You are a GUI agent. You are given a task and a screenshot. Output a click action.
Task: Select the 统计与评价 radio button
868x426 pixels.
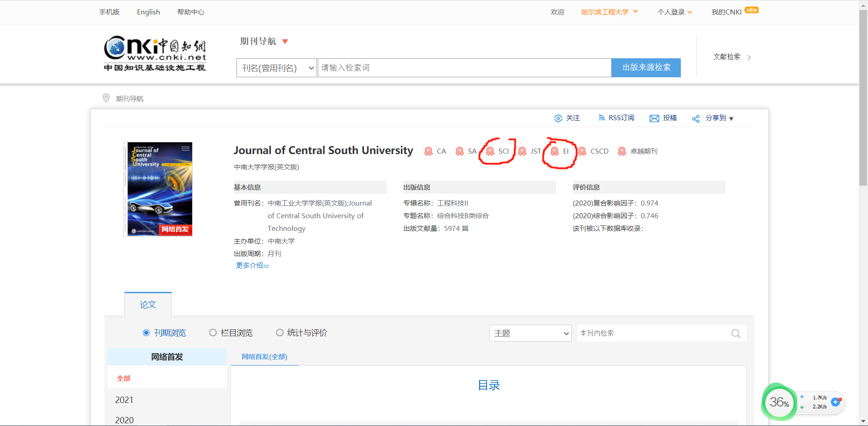pyautogui.click(x=279, y=332)
